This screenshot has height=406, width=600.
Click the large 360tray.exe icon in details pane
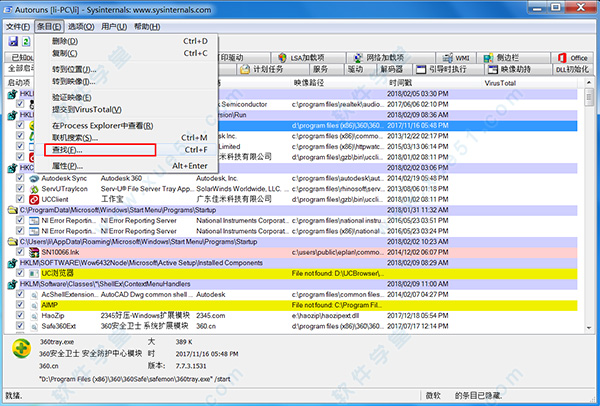pos(22,349)
